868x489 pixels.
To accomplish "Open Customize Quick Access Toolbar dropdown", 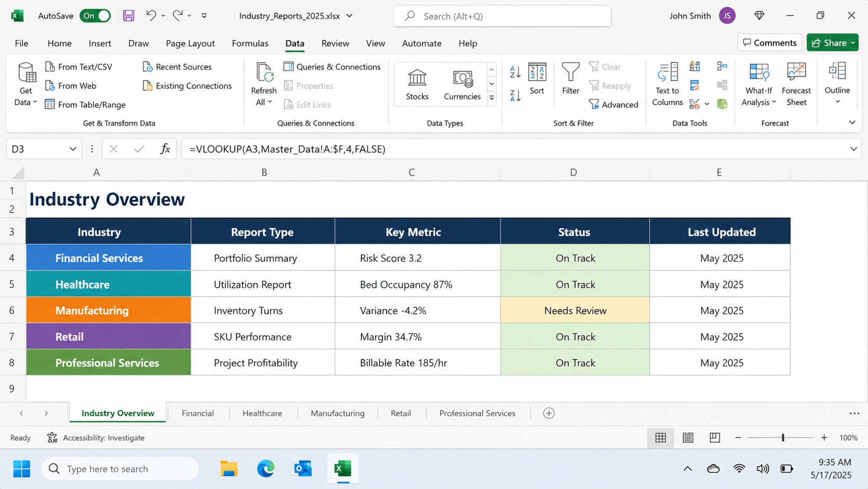I will (x=204, y=16).
